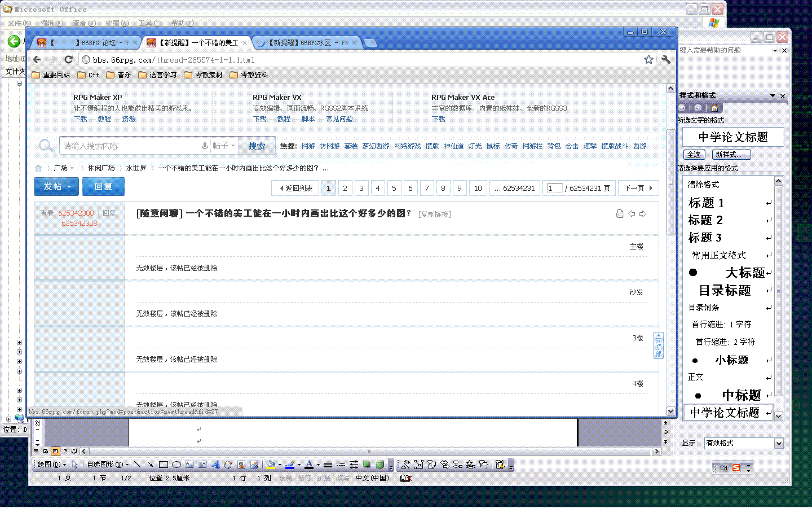Insert WordArt from the drawing toolbar
Screen dimensions: 812x508
tap(215, 465)
